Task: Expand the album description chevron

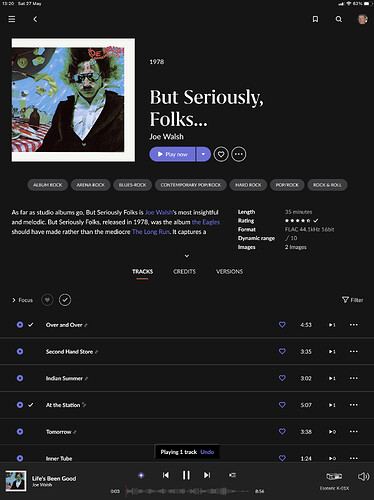Action: [187, 256]
